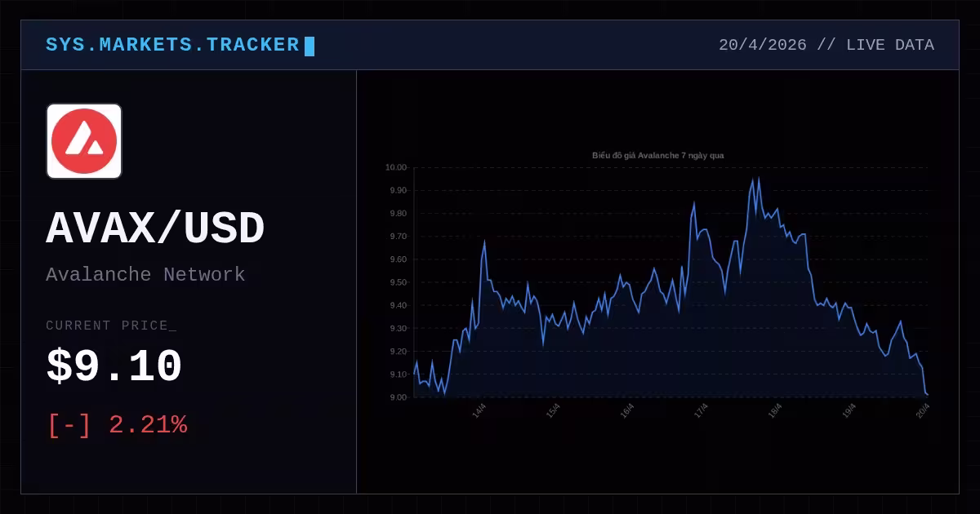Click the 9.70 y-axis label
Image resolution: width=980 pixels, height=514 pixels.
398,237
